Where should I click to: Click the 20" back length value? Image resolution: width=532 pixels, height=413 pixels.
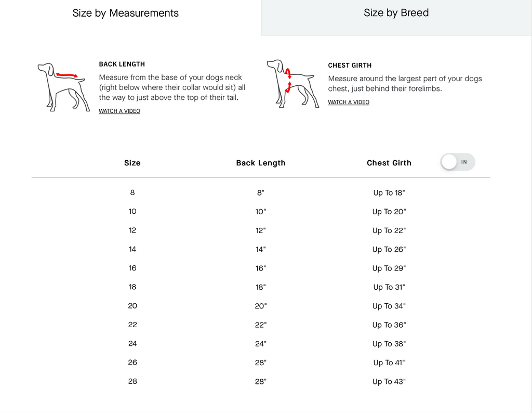tap(261, 306)
